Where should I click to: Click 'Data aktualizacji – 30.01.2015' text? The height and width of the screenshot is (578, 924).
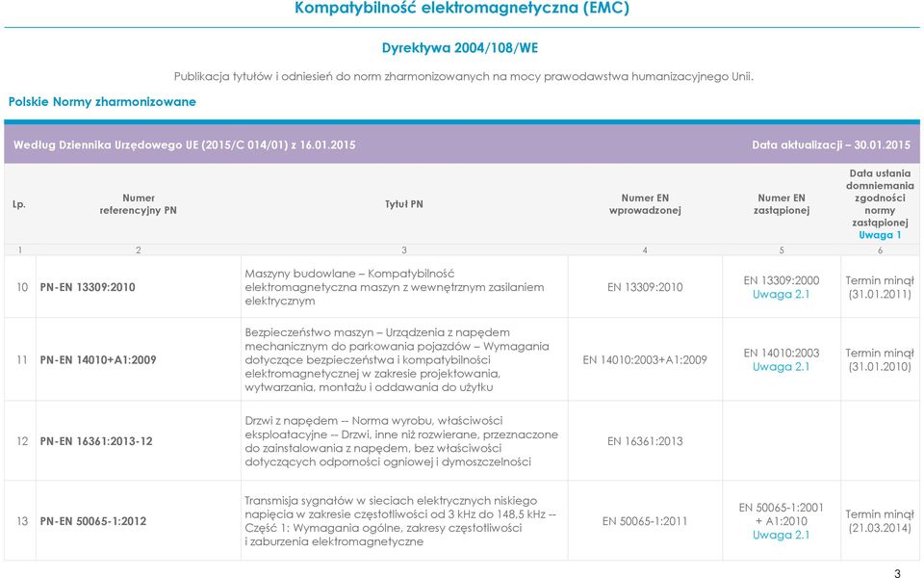831,144
